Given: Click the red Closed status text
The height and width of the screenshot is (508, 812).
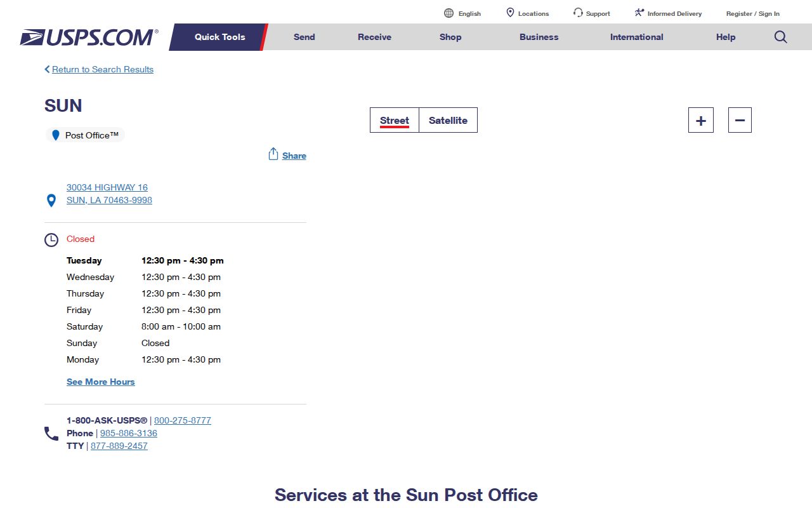Looking at the screenshot, I should pyautogui.click(x=81, y=239).
